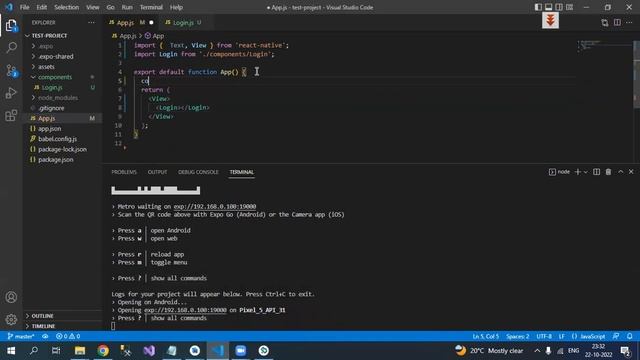640x360 pixels.
Task: Click Ln 5, Col 5 status item
Action: 485,336
